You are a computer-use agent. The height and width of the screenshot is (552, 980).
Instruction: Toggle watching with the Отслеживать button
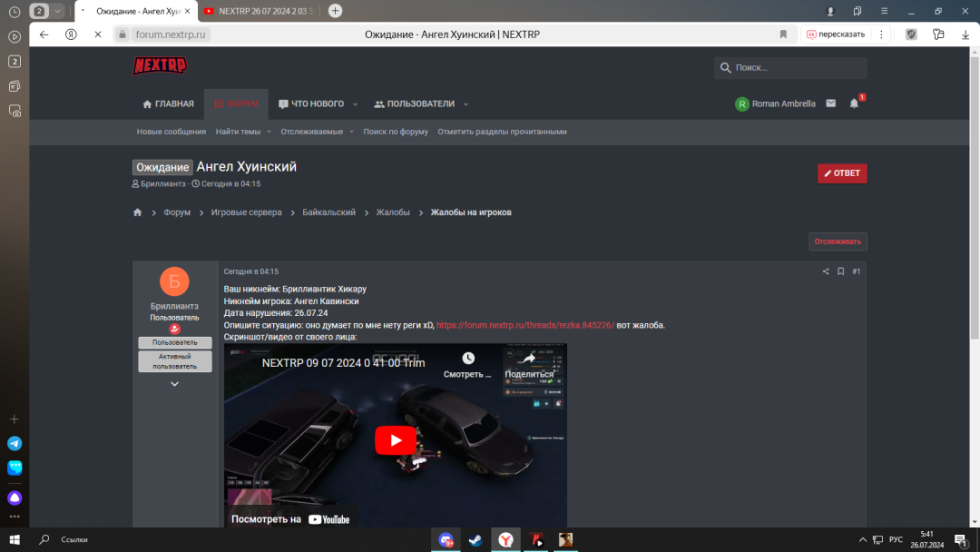pos(838,241)
